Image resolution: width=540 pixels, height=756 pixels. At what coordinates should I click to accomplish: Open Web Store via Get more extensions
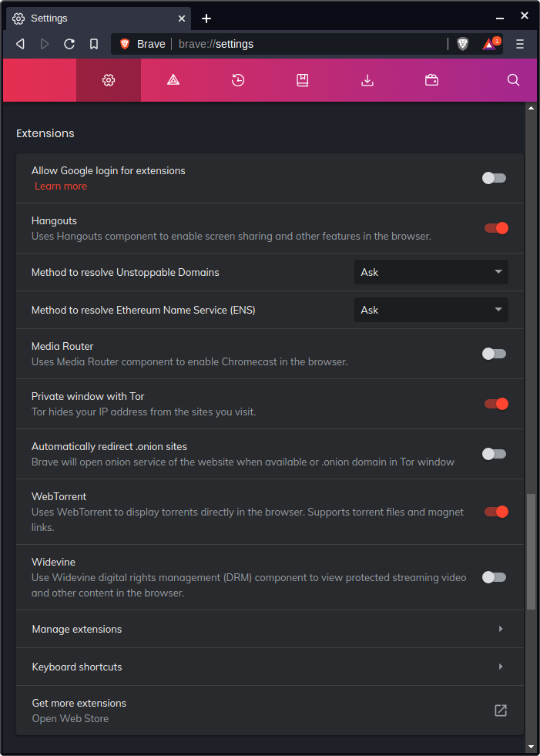pos(500,711)
